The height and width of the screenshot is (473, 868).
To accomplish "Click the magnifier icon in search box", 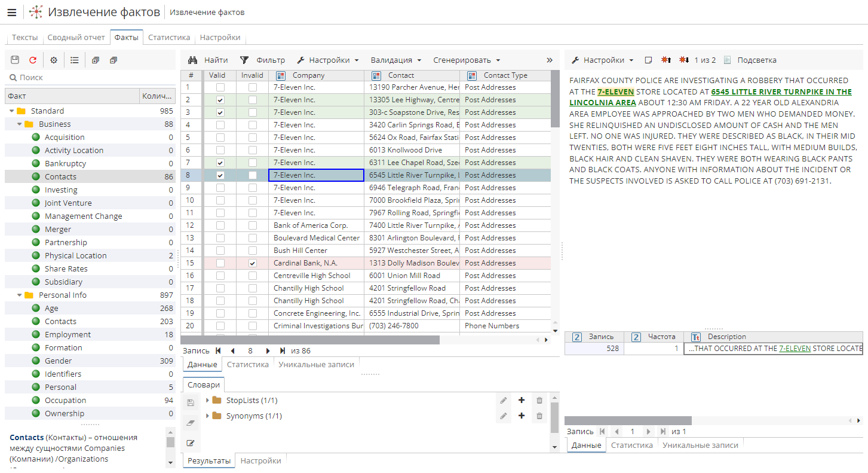I will click(13, 77).
